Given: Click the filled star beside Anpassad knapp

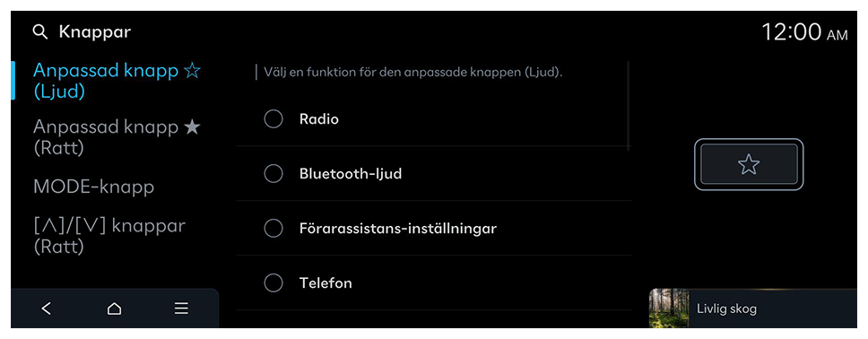Looking at the screenshot, I should (192, 127).
